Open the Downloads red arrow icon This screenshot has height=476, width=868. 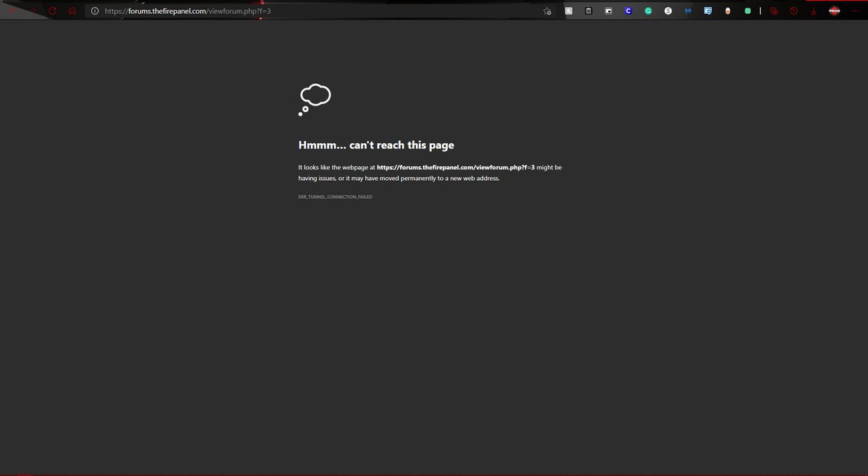[x=814, y=11]
